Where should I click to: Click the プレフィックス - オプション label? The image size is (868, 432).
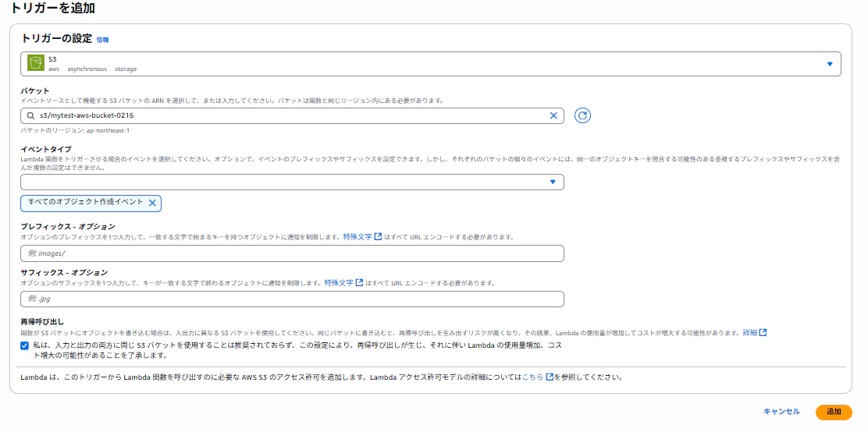(68, 227)
